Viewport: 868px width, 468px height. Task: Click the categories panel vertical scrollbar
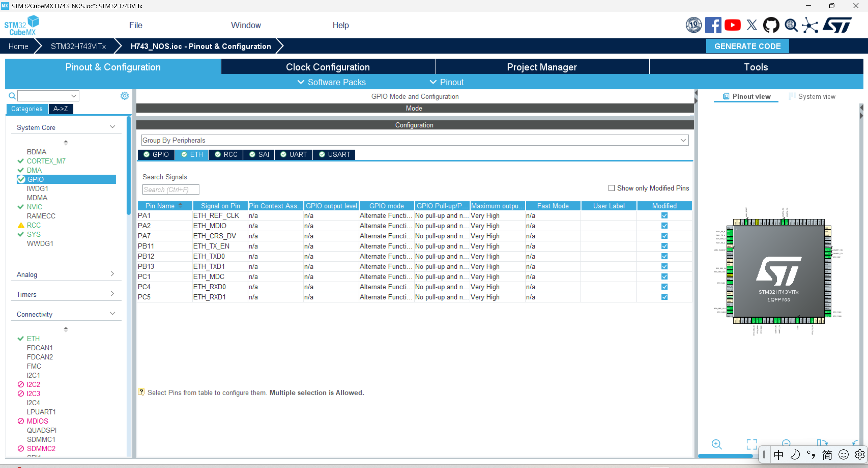point(129,165)
